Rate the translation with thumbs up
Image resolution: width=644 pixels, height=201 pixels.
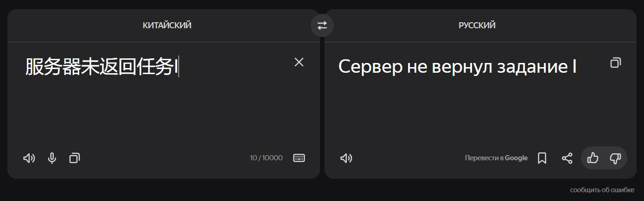pyautogui.click(x=593, y=158)
